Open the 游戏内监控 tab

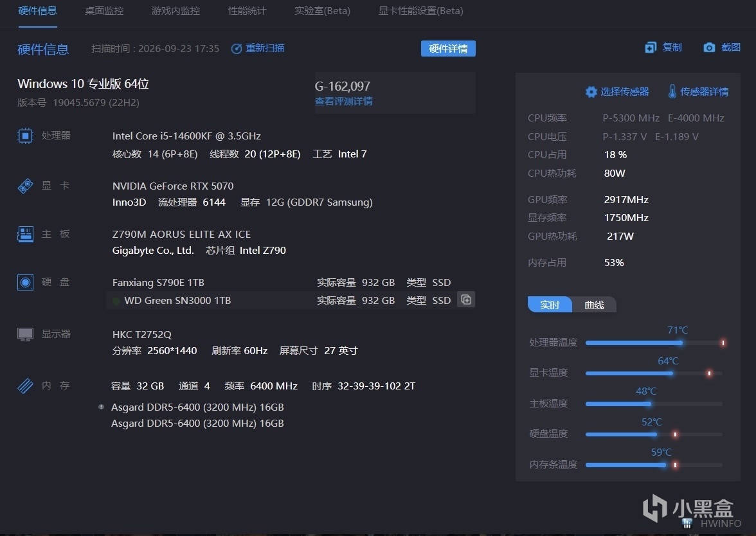click(175, 10)
